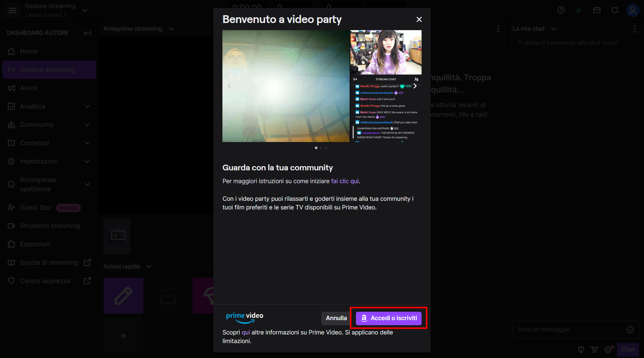
Task: Open the hamburger menu icon
Action: 12,10
